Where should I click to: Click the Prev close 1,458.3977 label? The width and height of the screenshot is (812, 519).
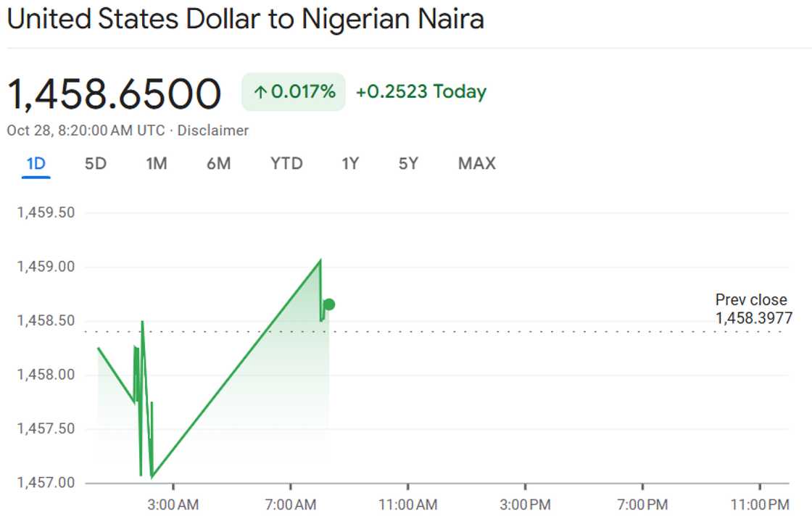[x=751, y=308]
